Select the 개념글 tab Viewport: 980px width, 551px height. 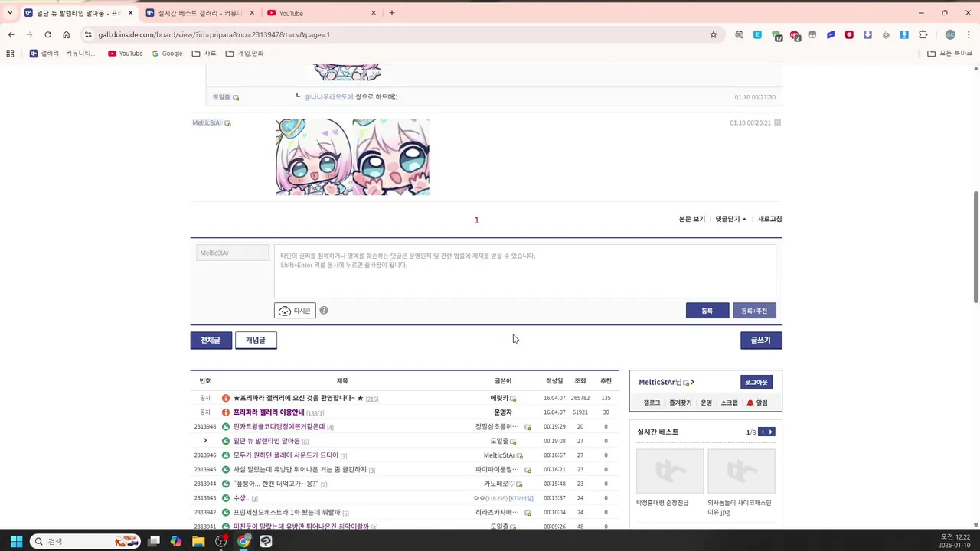256,341
